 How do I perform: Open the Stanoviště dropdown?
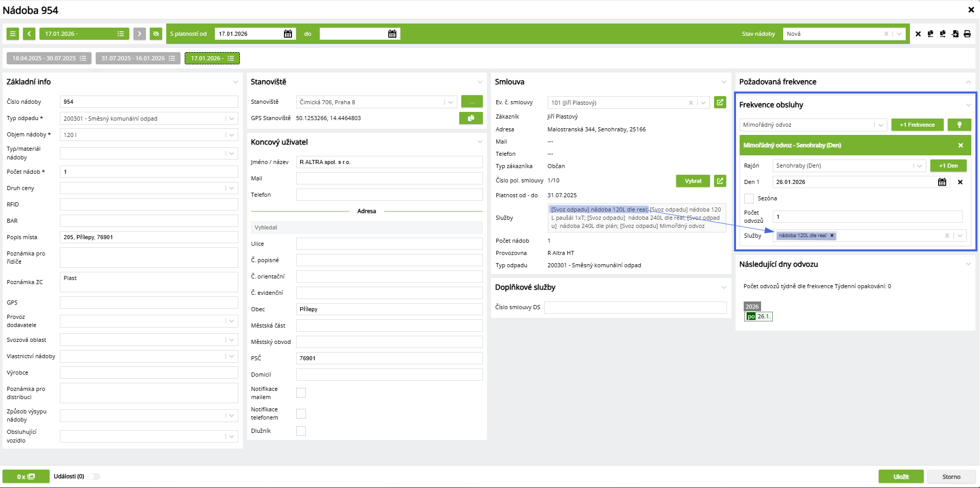click(451, 102)
